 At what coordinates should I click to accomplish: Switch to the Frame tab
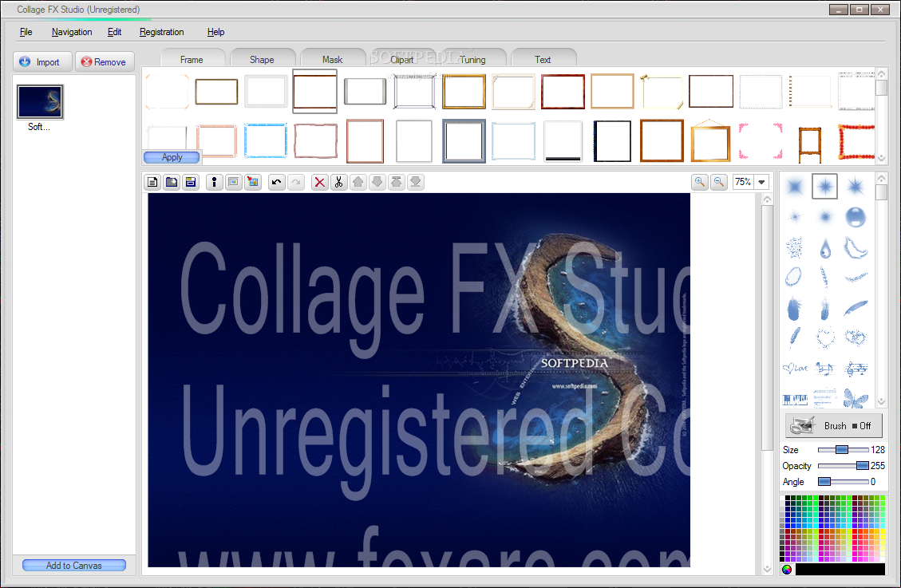click(192, 59)
